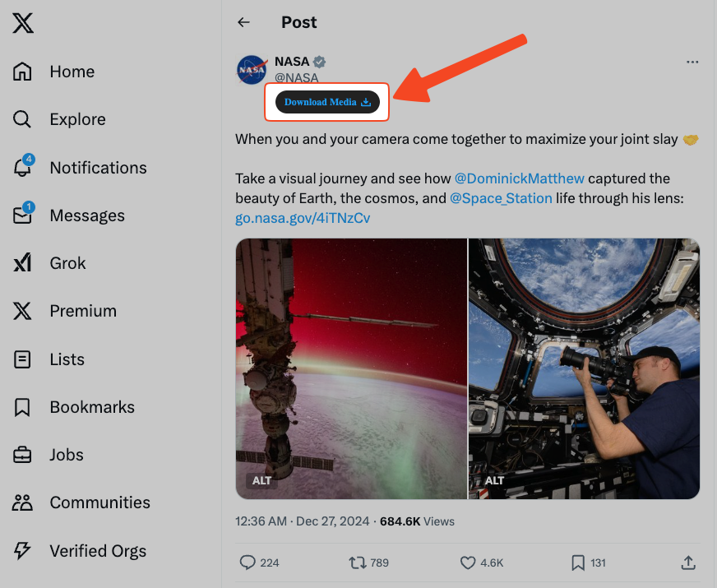The image size is (717, 588).
Task: Click the X logo icon
Action: (23, 24)
